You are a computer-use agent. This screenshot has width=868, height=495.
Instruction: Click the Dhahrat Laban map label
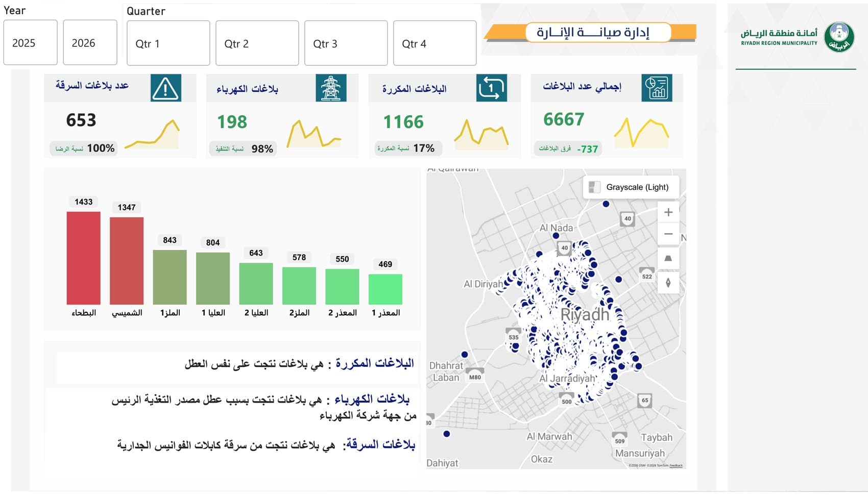click(x=446, y=372)
